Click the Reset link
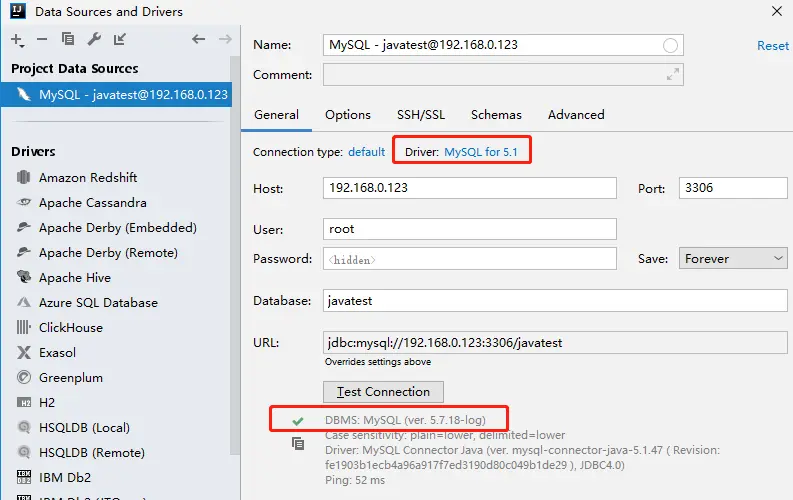 click(x=772, y=46)
